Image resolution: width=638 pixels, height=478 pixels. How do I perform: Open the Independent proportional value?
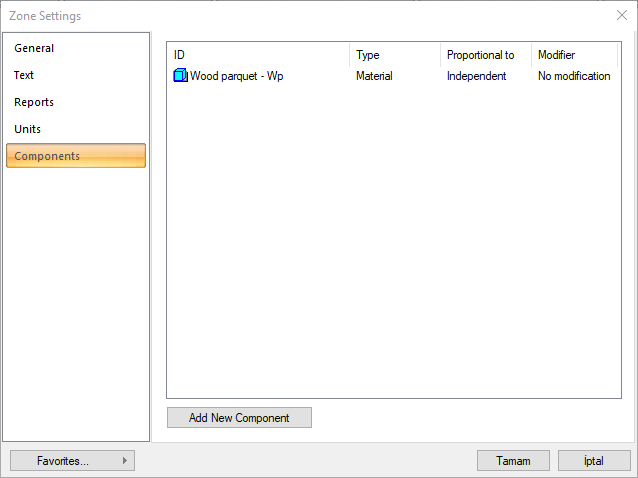tap(476, 76)
